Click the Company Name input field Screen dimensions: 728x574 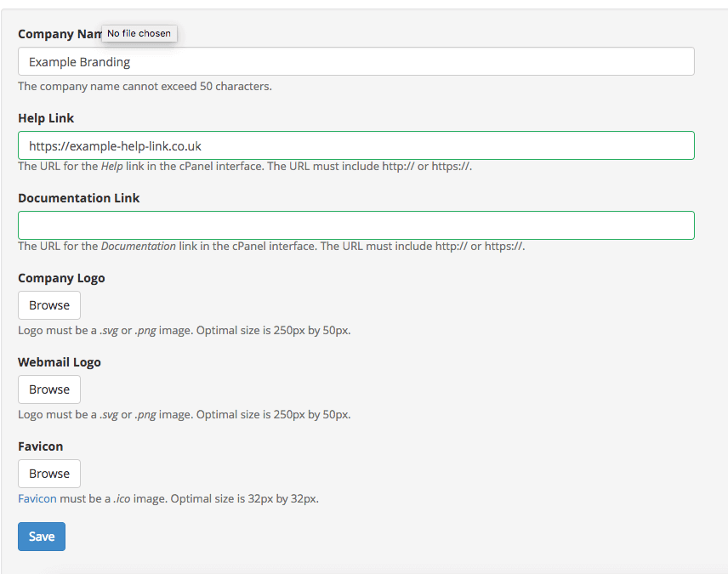pos(356,61)
